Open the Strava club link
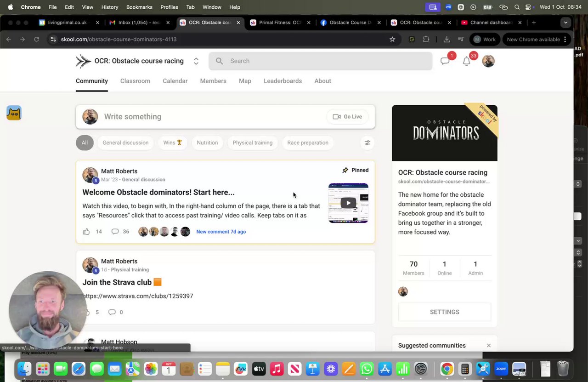Image resolution: width=588 pixels, height=382 pixels. (138, 296)
